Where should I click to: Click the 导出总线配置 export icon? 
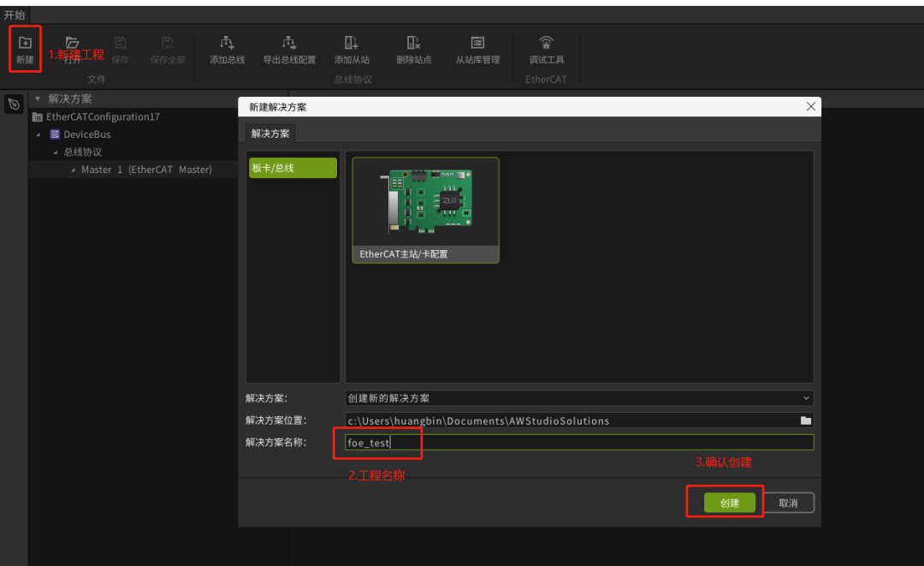point(289,44)
